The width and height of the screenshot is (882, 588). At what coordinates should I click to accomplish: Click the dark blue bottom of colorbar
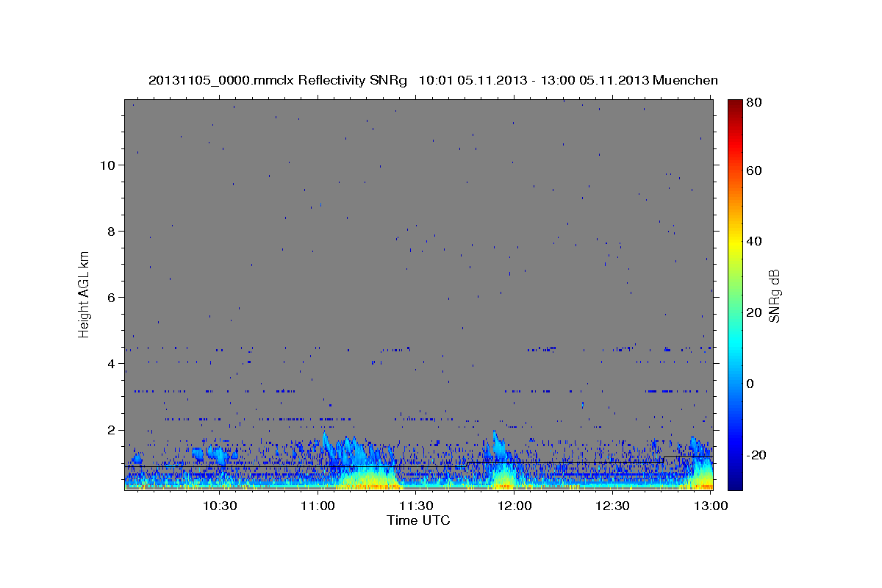[x=734, y=484]
